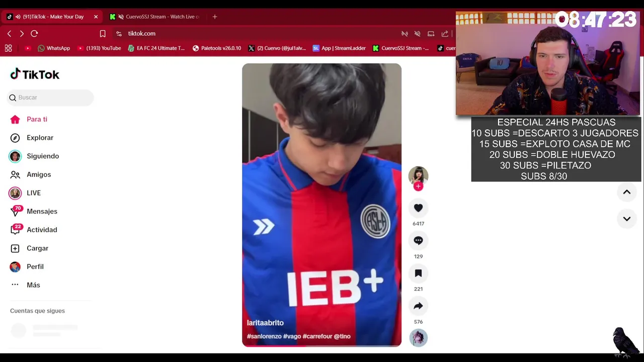
Task: Click the Cuentas que sigues heading
Action: click(x=37, y=311)
